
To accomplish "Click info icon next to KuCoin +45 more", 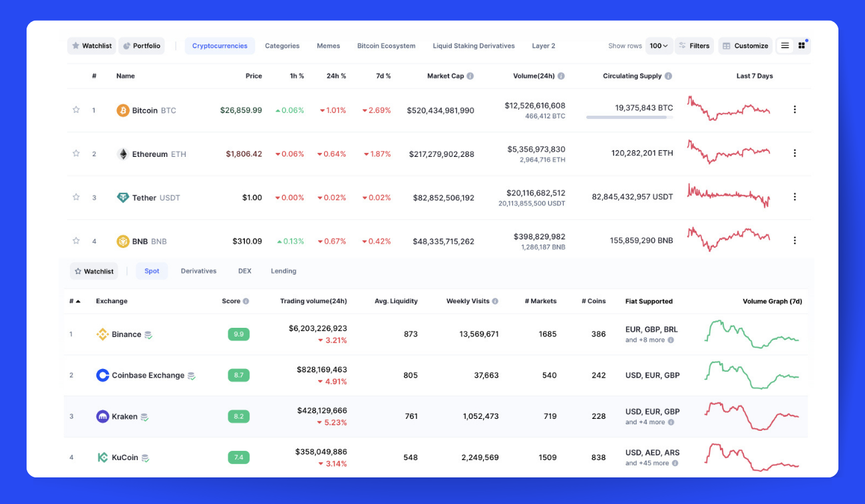I will pyautogui.click(x=675, y=463).
